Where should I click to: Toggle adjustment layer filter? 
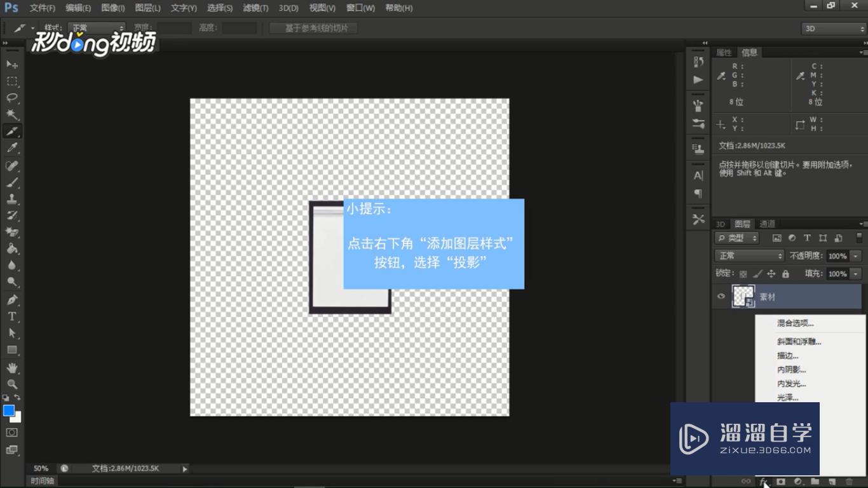point(792,238)
